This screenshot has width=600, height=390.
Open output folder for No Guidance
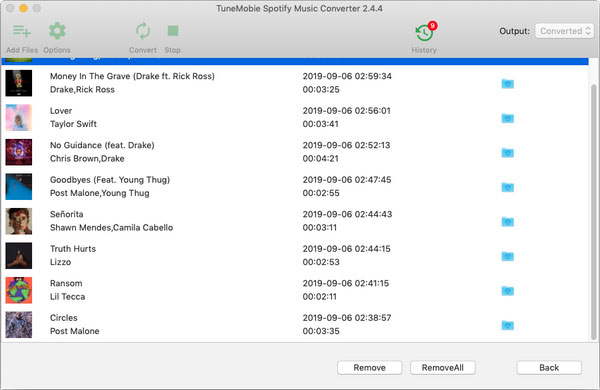(x=507, y=152)
